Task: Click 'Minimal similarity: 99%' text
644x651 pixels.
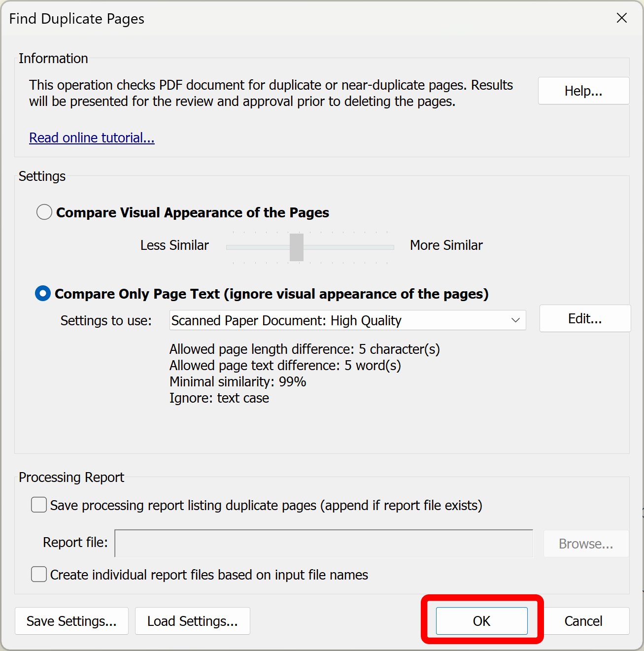Action: 238,382
